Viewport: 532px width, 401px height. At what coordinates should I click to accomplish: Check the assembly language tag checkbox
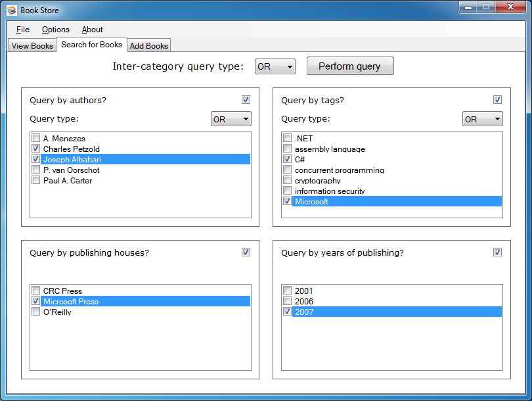pos(288,149)
